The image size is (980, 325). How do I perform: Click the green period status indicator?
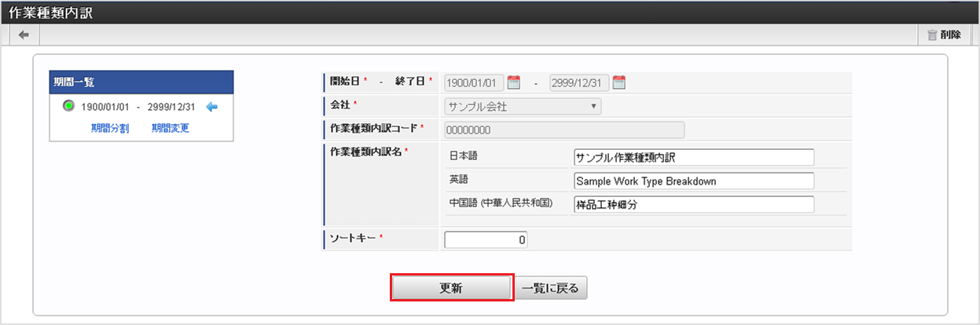(x=68, y=107)
